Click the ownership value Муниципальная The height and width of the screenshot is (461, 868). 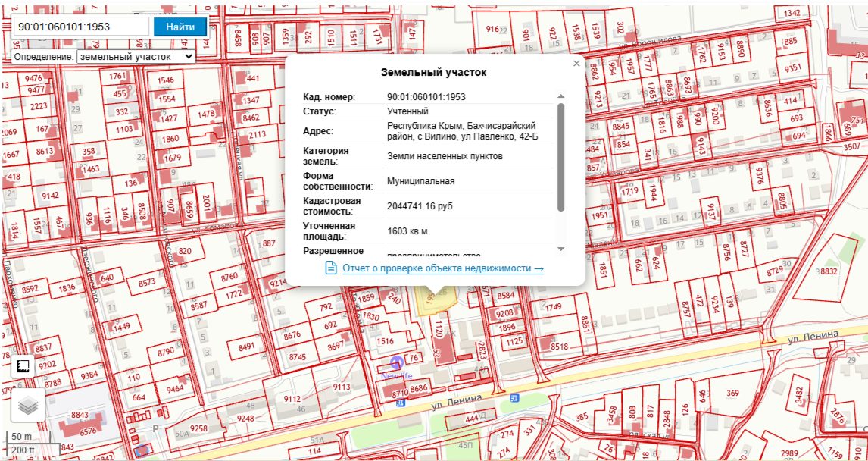(420, 181)
